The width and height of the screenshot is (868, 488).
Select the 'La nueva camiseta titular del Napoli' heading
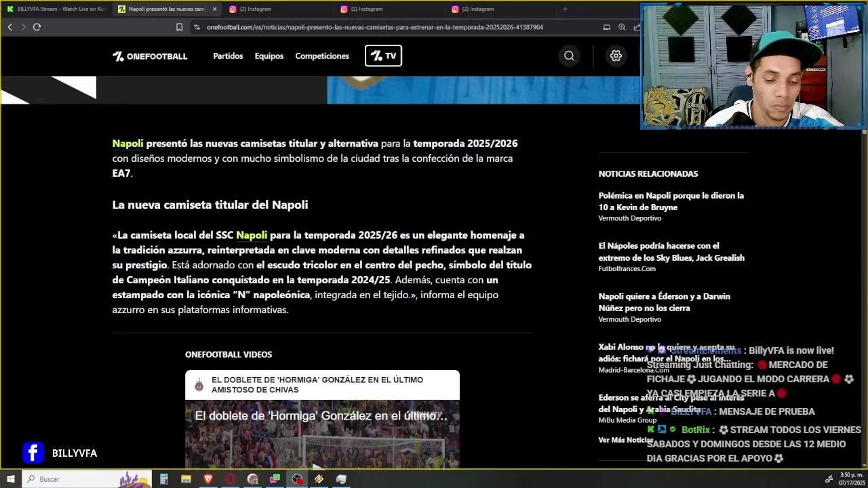(x=210, y=205)
